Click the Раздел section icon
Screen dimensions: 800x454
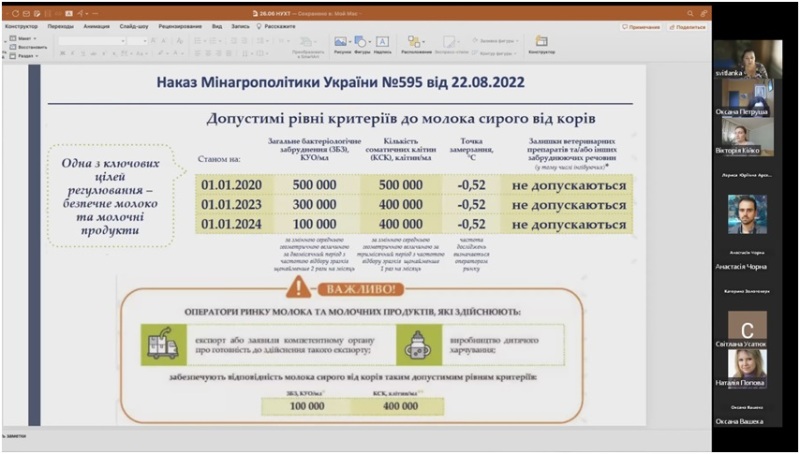tap(13, 56)
